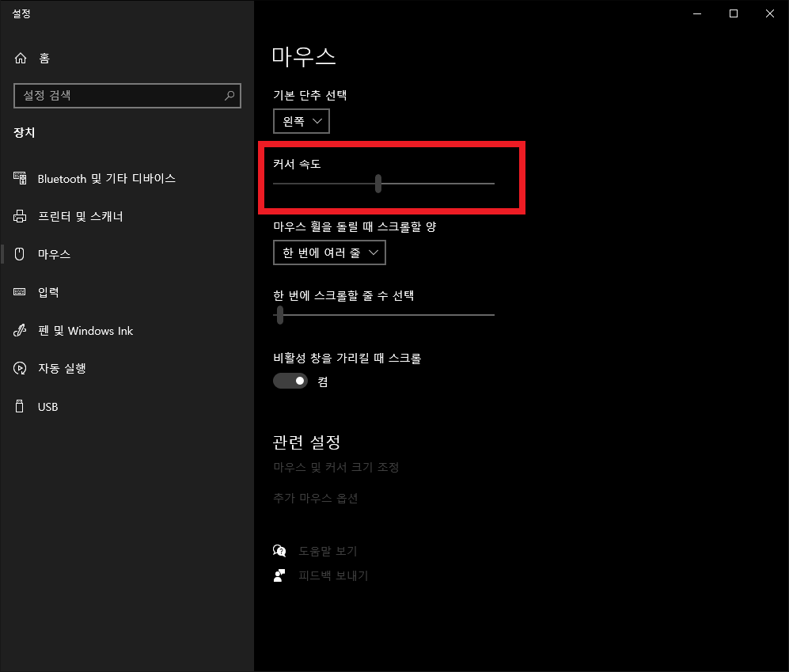Expand the 한 번에 여러 줄 scroll dropdown
Image resolution: width=789 pixels, height=672 pixels.
pyautogui.click(x=329, y=252)
